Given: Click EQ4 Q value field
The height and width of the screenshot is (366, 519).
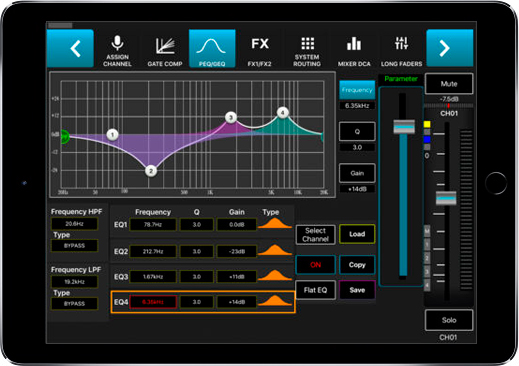Looking at the screenshot, I should point(197,302).
